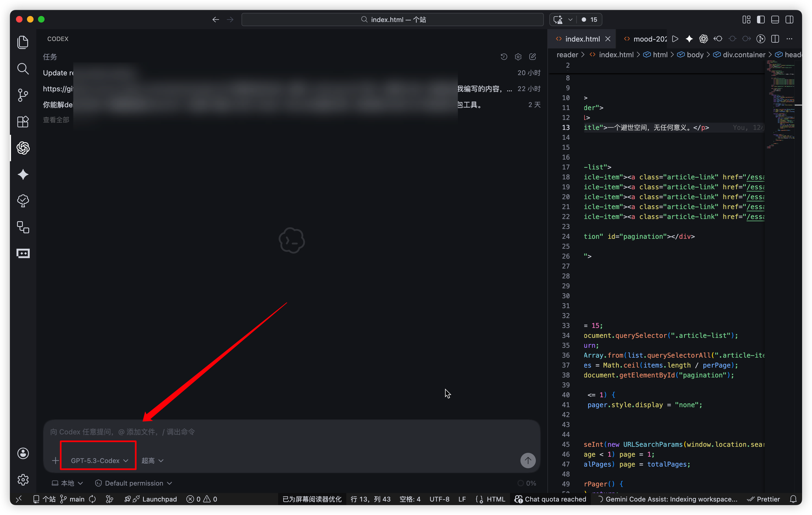Open the Extensions view
The image size is (812, 515).
pos(23,122)
